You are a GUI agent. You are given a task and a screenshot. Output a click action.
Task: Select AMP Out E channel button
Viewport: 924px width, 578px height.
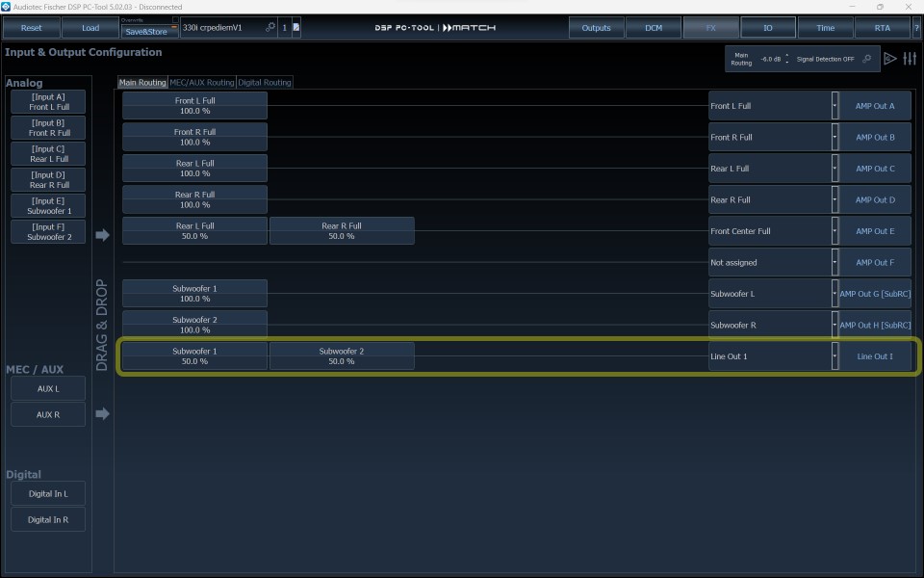coord(875,230)
